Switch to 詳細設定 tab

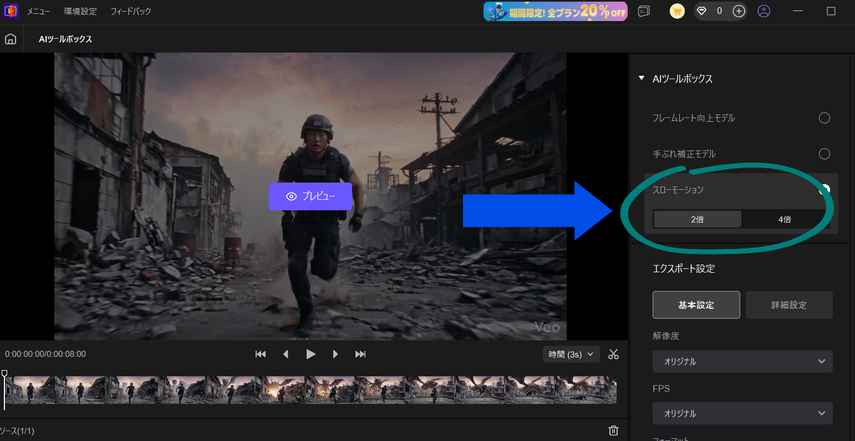(789, 305)
